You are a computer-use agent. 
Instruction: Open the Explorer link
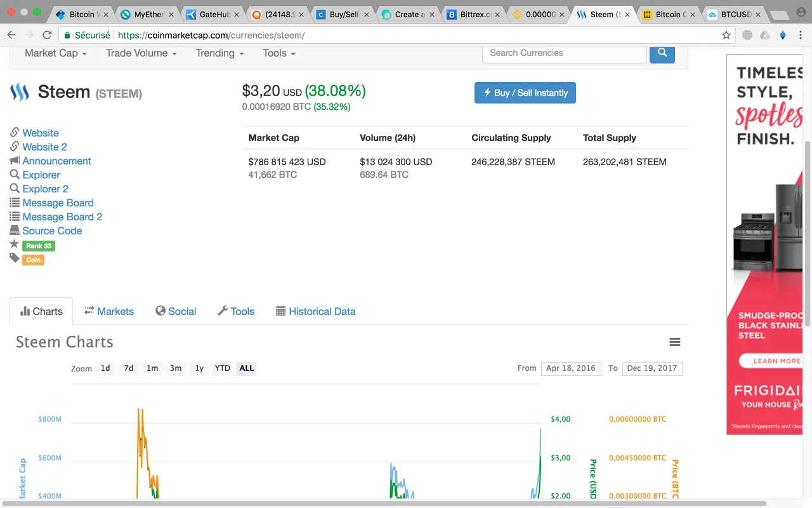point(41,175)
